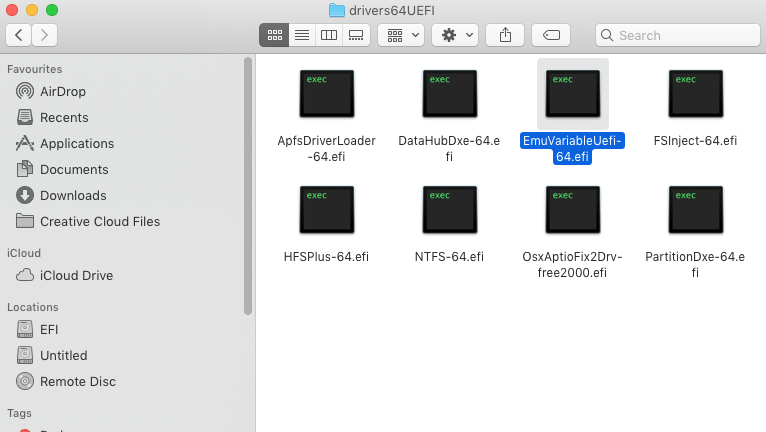766x432 pixels.
Task: Click the iCloud Drive cloud icon
Action: click(x=25, y=275)
